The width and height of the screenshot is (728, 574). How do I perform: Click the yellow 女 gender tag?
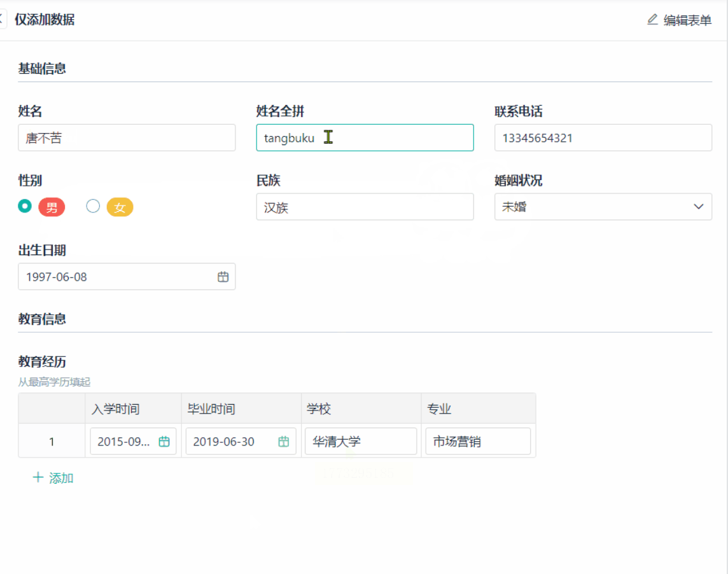click(x=120, y=207)
